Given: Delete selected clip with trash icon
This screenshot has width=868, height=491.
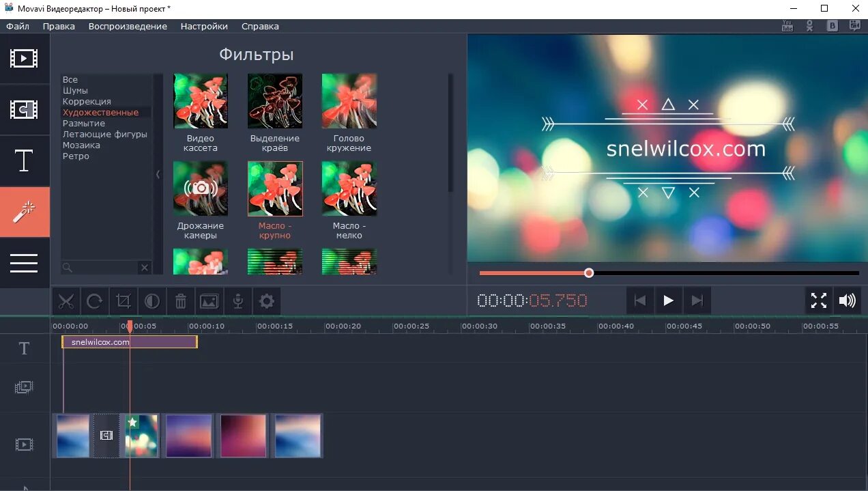Looking at the screenshot, I should click(x=181, y=301).
